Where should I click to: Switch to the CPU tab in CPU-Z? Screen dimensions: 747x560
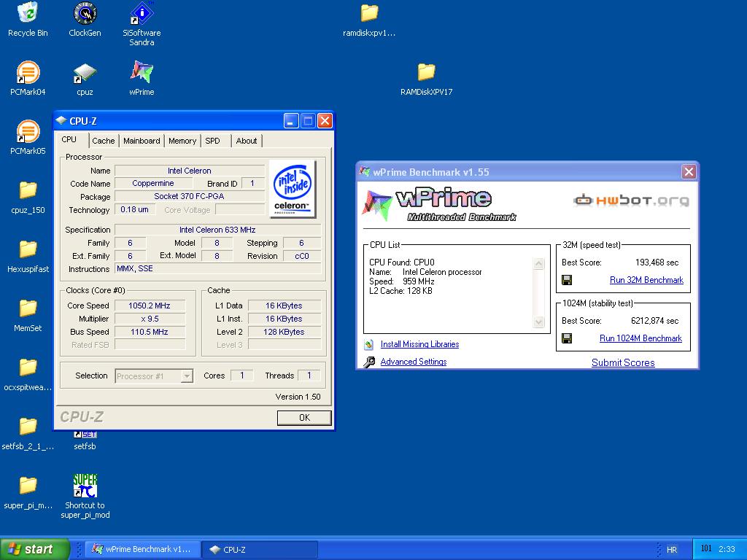pyautogui.click(x=69, y=139)
